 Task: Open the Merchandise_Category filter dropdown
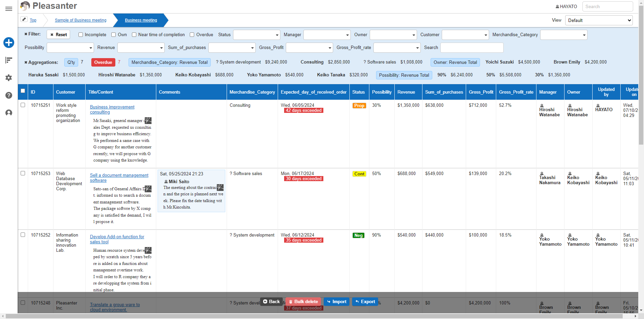(564, 35)
